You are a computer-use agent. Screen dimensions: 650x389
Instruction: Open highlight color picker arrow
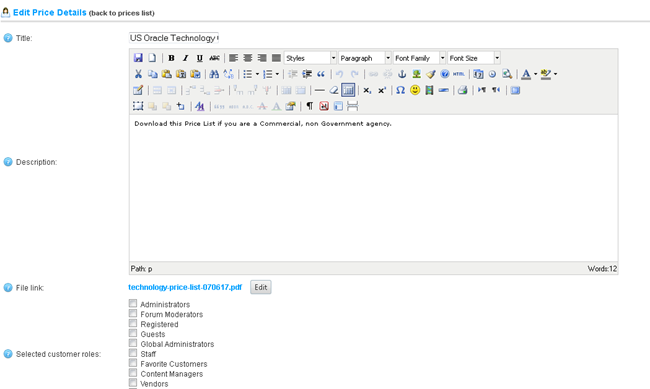(555, 74)
